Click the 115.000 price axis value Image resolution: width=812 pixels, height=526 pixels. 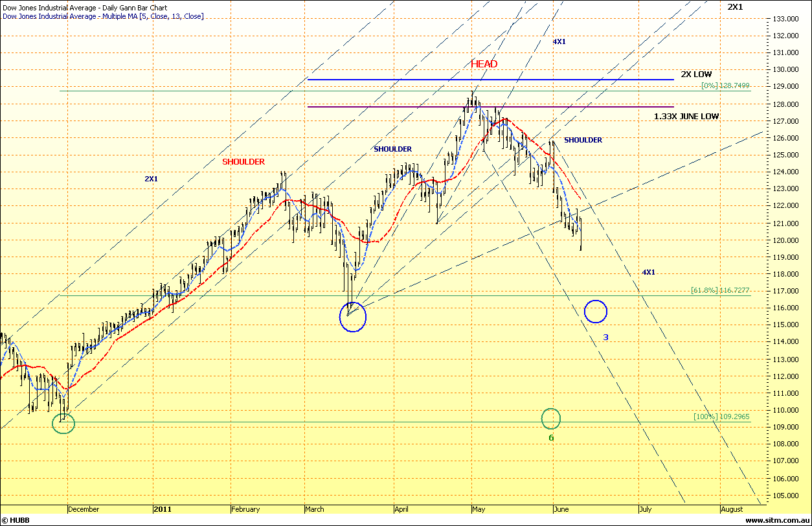(x=784, y=325)
